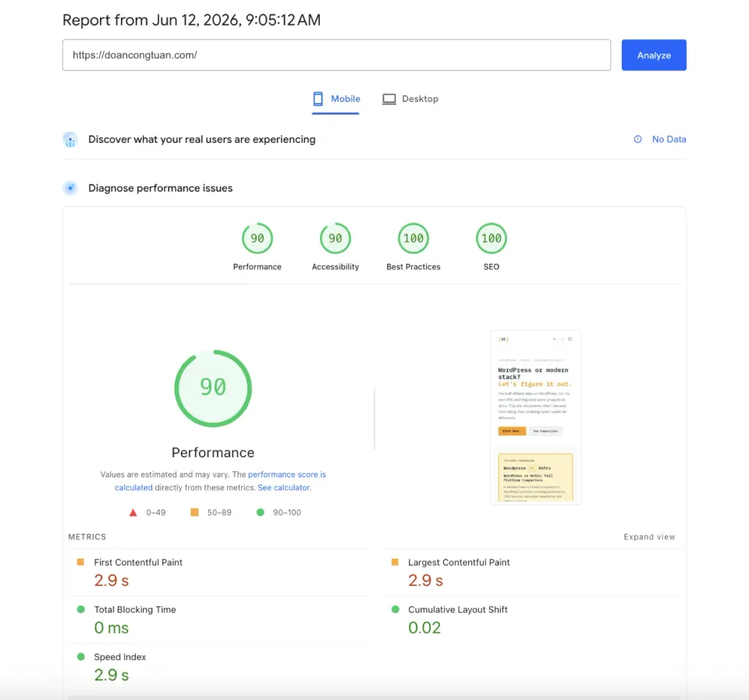Click green dot beside Speed Index

[x=80, y=656]
